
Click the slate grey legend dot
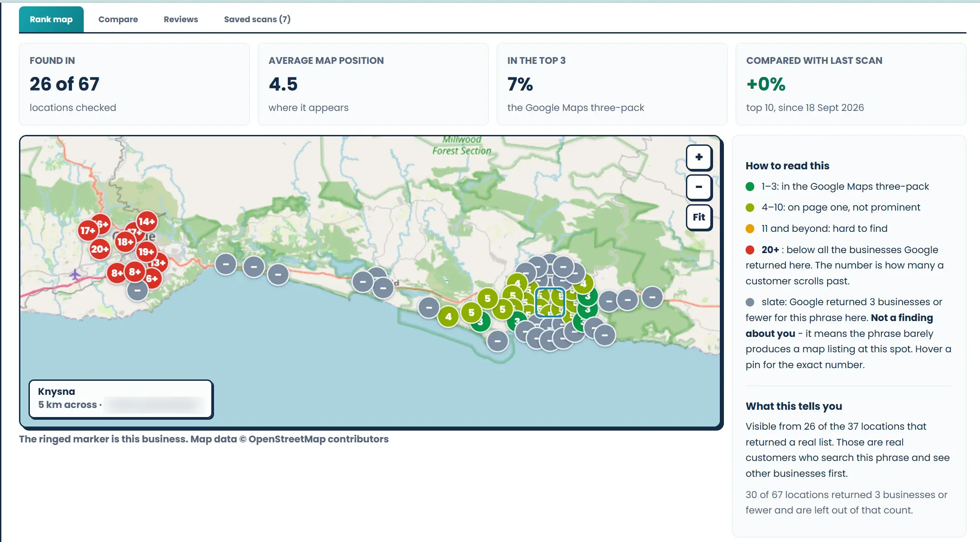click(x=750, y=302)
